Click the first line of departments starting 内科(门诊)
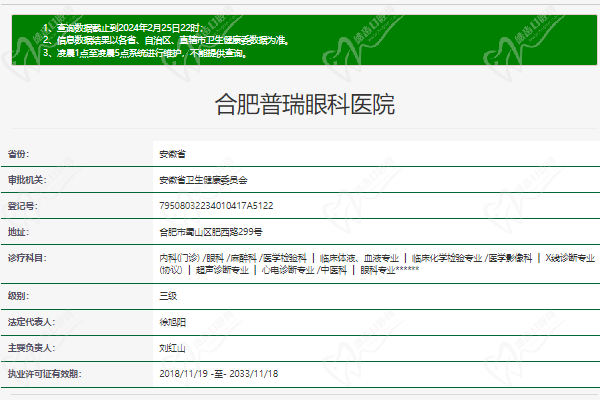The width and height of the screenshot is (600, 400). (x=377, y=258)
